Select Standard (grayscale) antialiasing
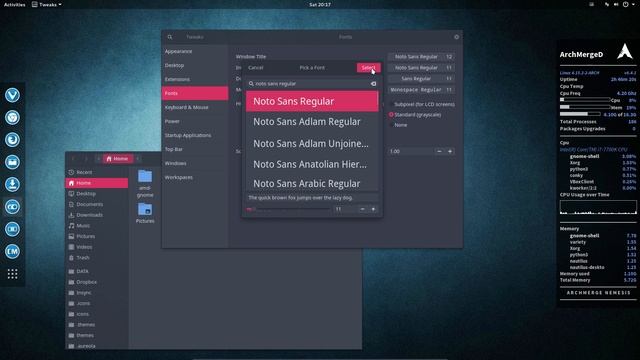 point(415,115)
